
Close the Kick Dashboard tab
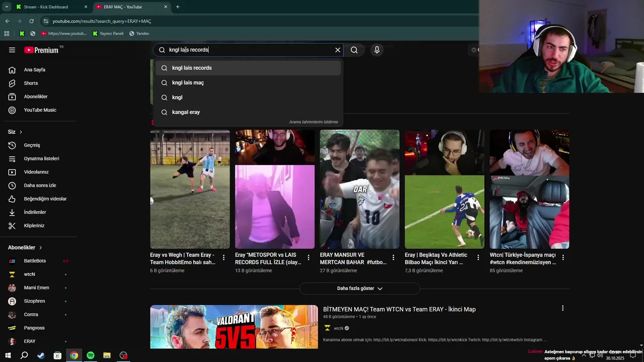[x=86, y=7]
